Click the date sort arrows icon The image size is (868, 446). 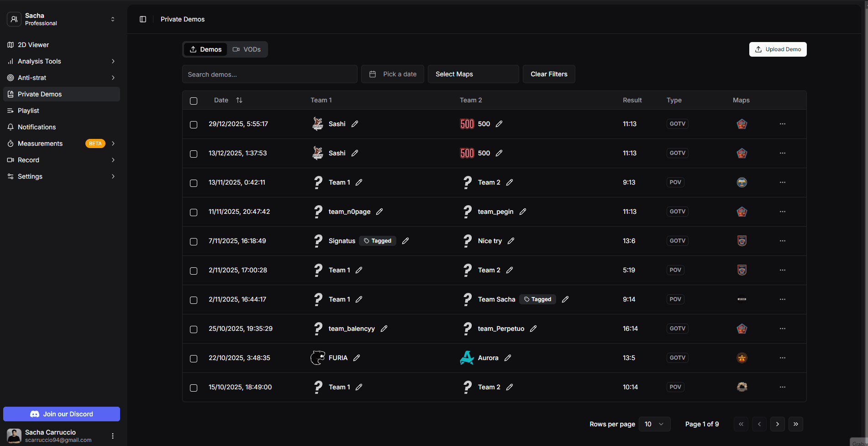click(x=239, y=100)
